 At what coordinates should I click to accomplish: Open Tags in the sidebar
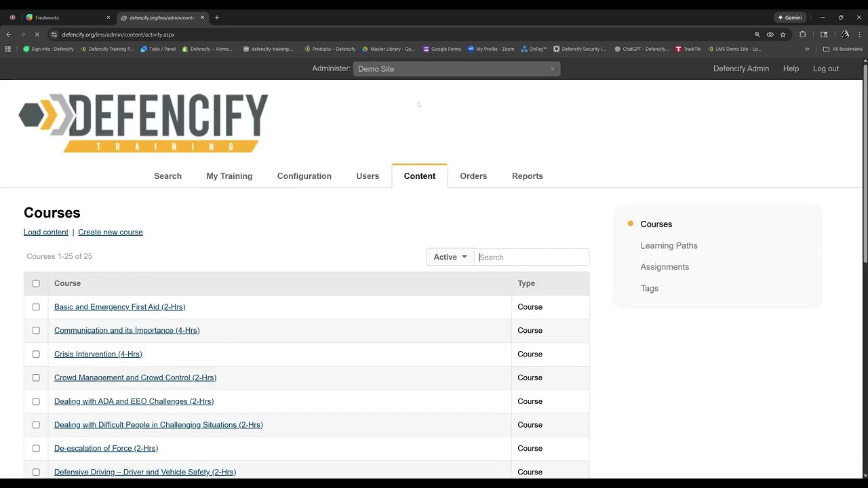[649, 288]
